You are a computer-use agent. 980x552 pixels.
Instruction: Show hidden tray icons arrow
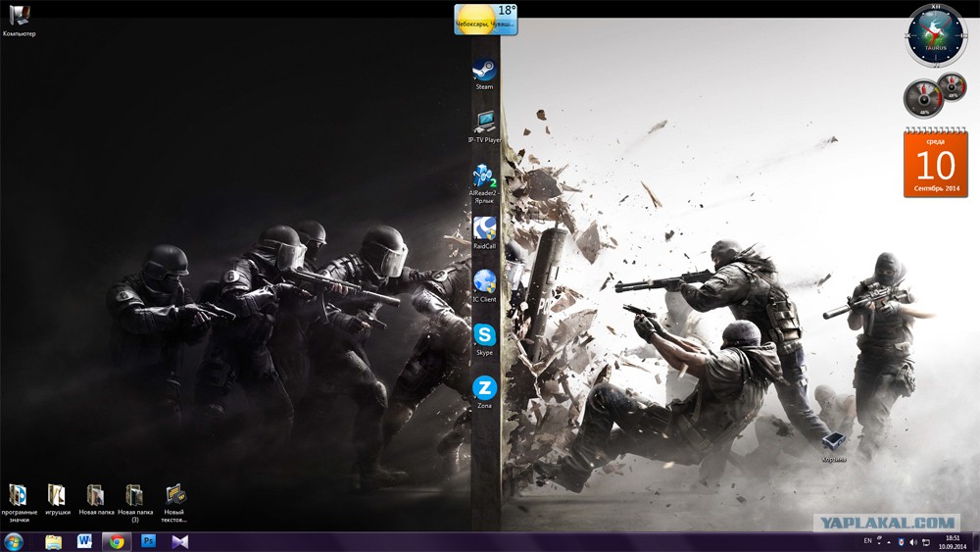coord(889,542)
